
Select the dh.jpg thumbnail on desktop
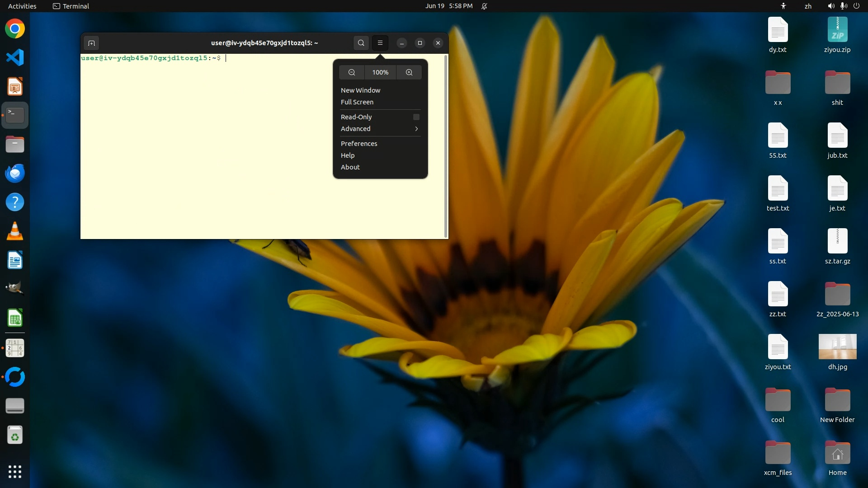[837, 347]
